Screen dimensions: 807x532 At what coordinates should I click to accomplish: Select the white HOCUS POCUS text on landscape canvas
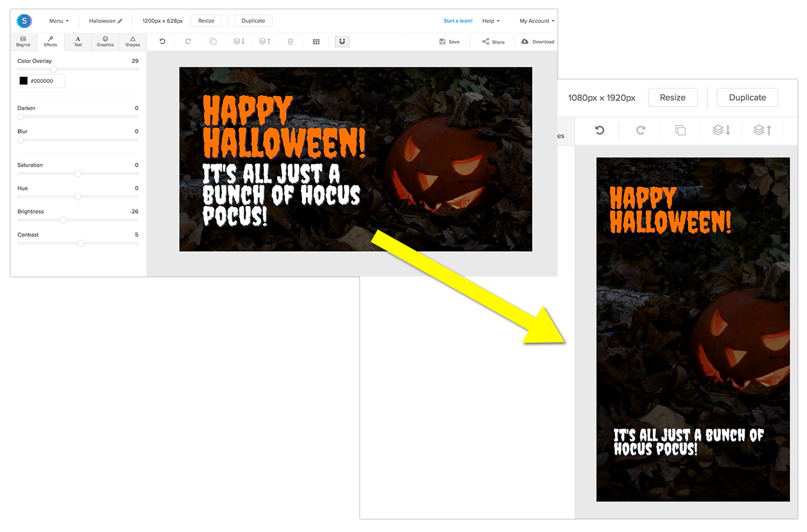click(281, 195)
